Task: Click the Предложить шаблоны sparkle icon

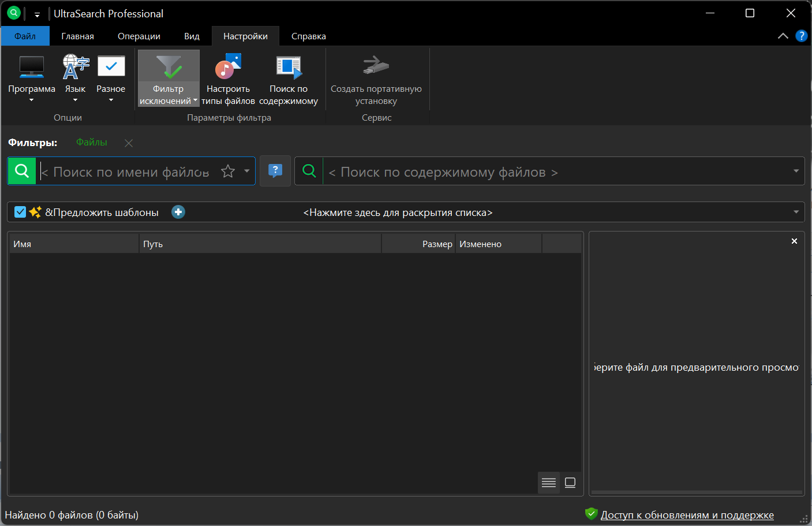Action: pyautogui.click(x=35, y=212)
